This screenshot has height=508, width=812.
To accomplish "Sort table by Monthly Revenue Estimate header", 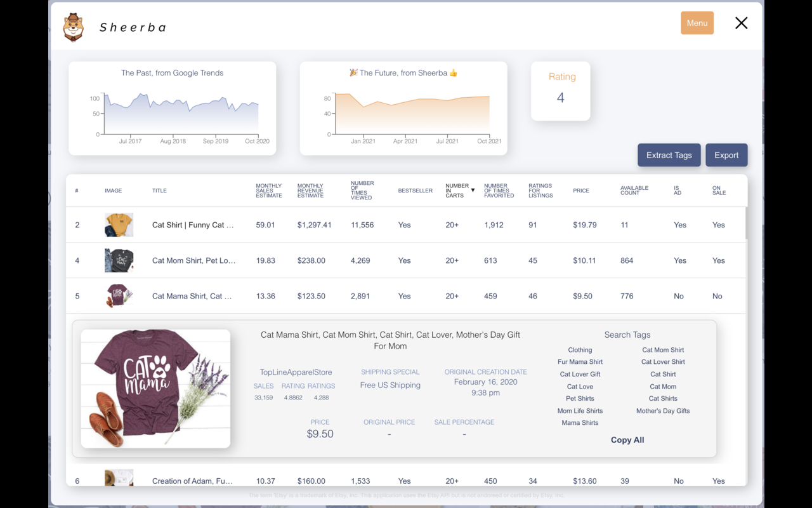I will click(310, 190).
